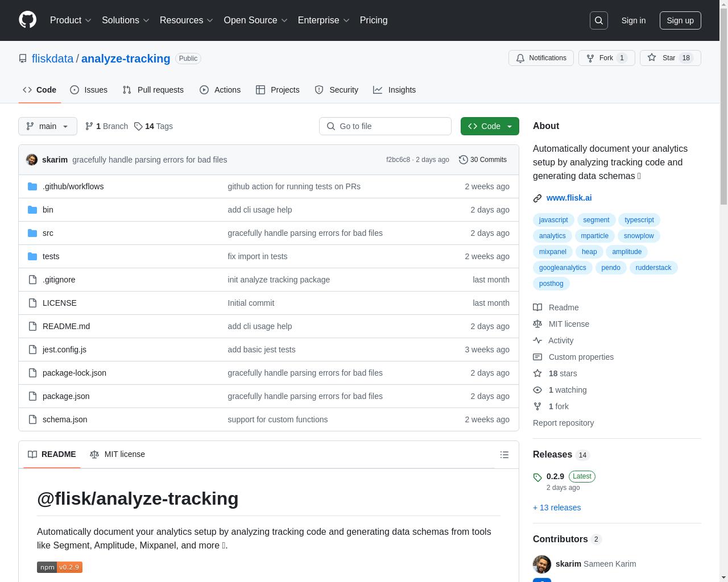Click the file icon beside jest.config.js

coord(32,350)
